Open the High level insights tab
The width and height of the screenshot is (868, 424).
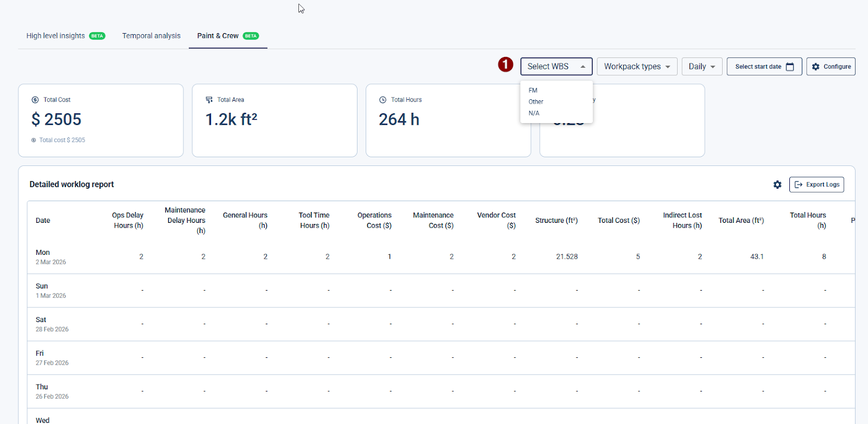56,36
